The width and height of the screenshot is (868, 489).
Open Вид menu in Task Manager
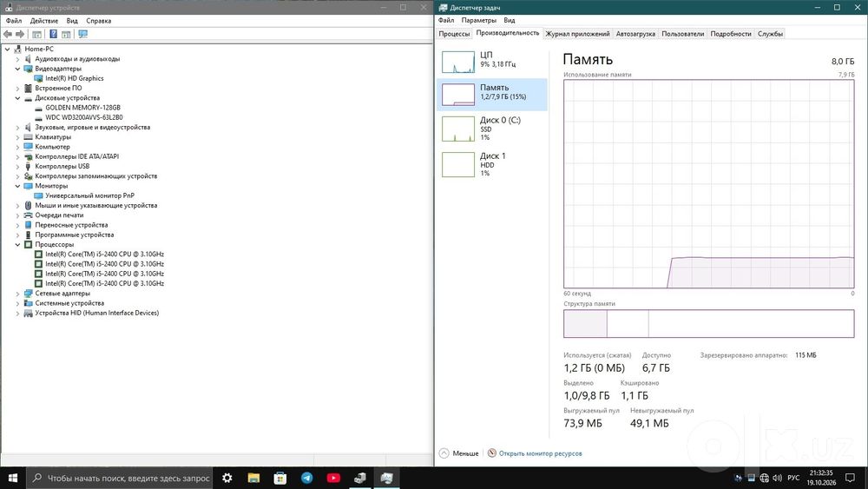tap(510, 20)
